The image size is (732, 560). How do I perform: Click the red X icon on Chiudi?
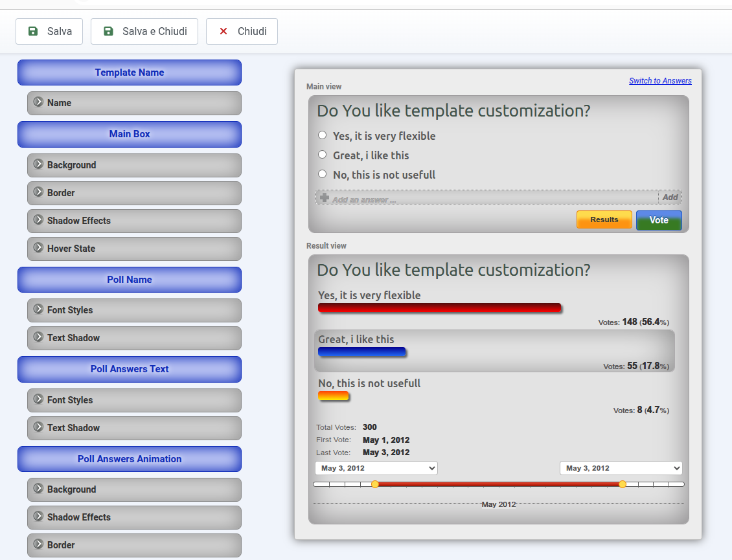coord(223,31)
